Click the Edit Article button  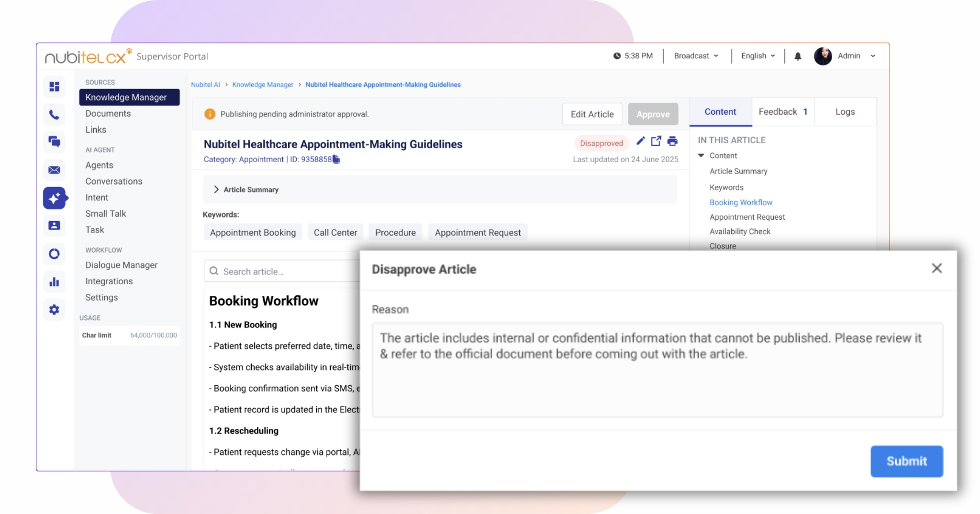pyautogui.click(x=592, y=114)
